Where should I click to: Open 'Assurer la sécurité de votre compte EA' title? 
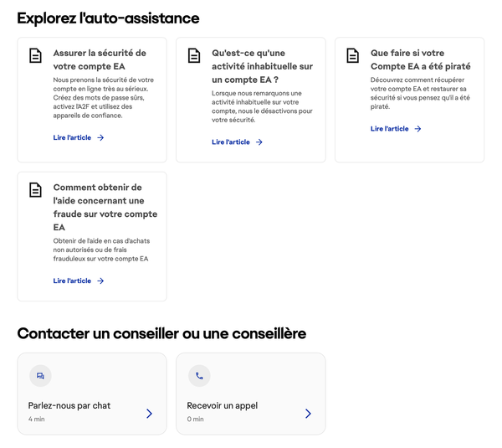[x=100, y=59]
